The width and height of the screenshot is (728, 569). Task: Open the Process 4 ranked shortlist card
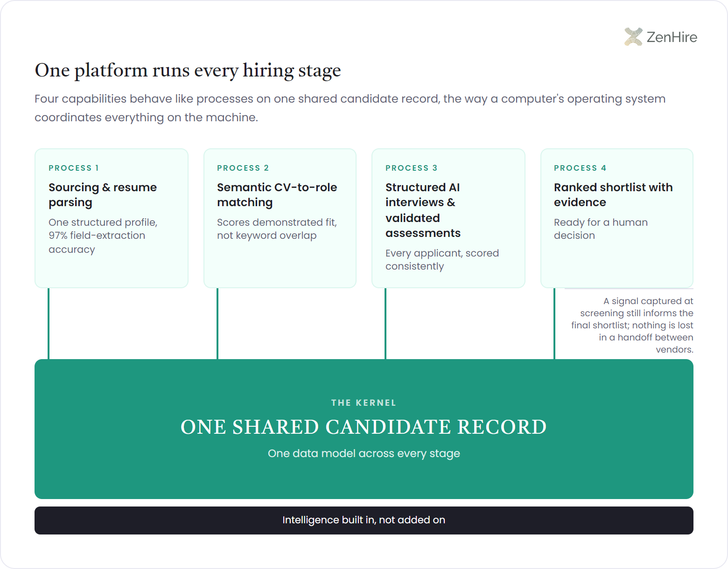(617, 218)
